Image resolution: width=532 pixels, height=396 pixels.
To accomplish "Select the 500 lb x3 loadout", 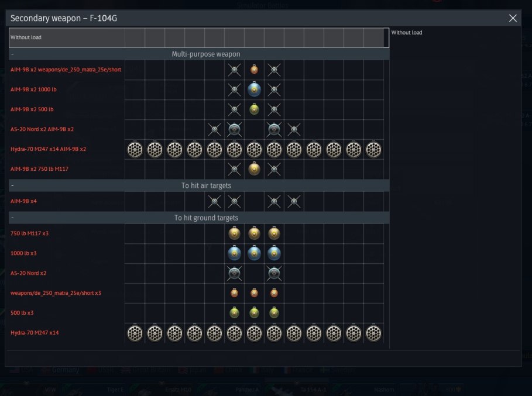I will point(199,313).
